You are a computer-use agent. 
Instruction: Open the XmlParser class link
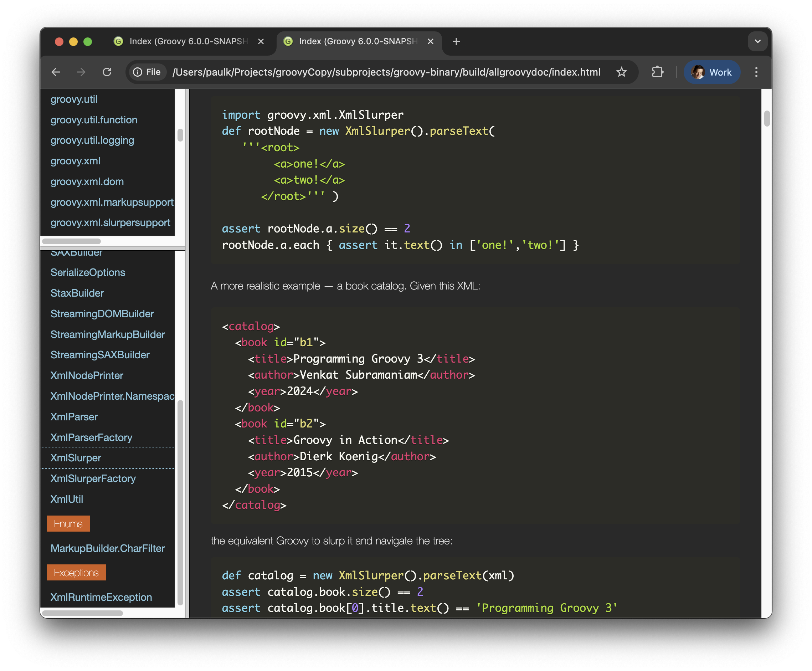coord(74,417)
